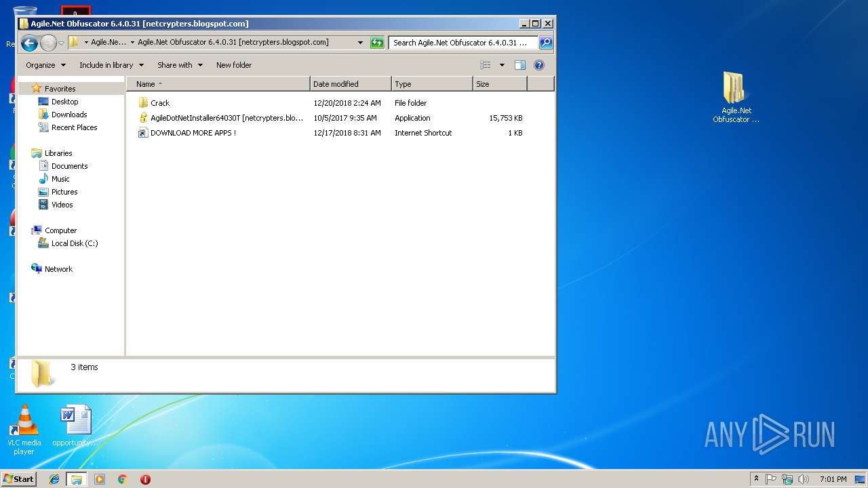Image resolution: width=868 pixels, height=488 pixels.
Task: Click the refresh button beside address bar
Action: [x=377, y=43]
